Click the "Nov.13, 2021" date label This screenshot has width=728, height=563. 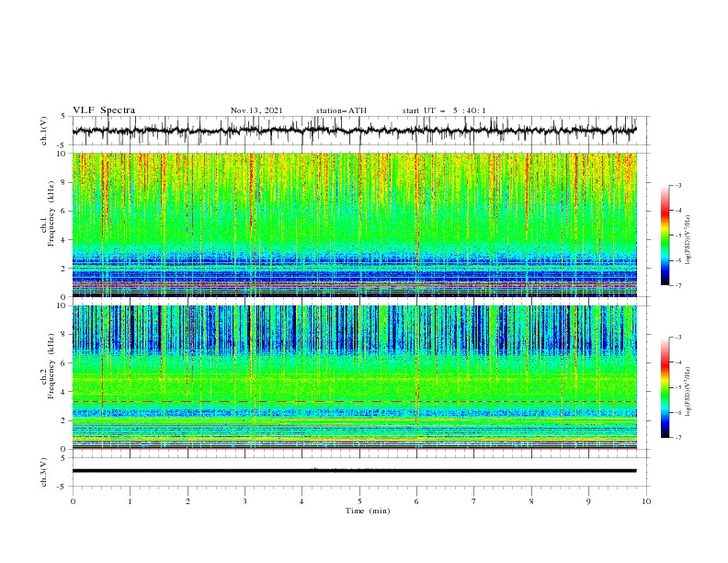[256, 110]
